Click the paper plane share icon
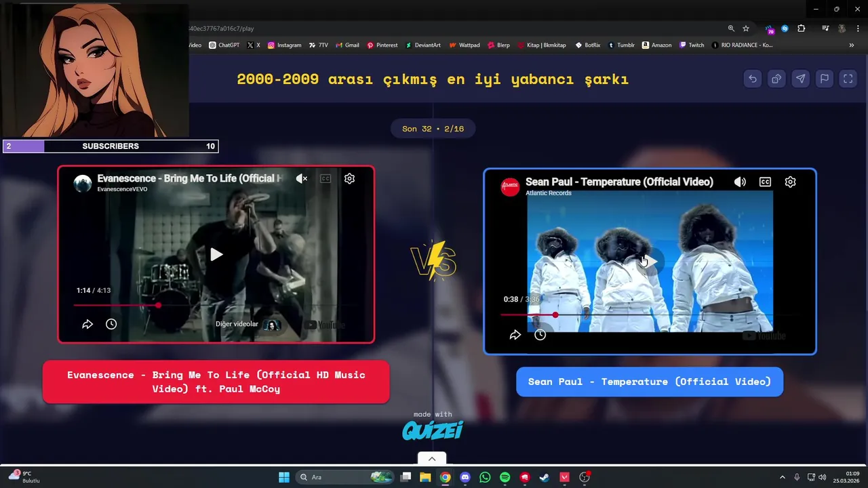 click(800, 79)
